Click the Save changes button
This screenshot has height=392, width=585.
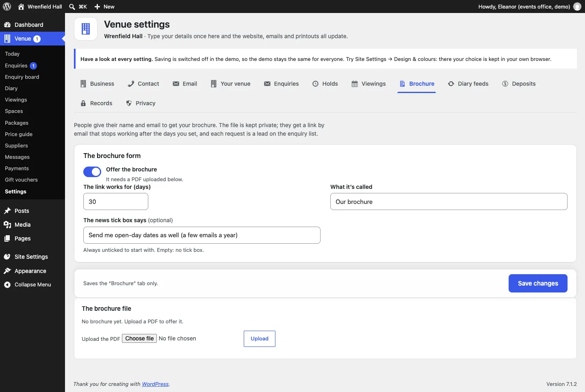coord(538,284)
